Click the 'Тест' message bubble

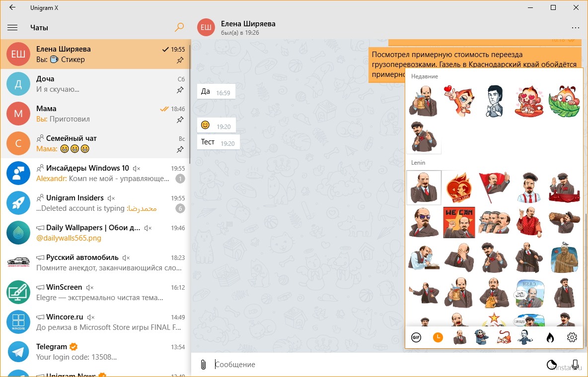pos(218,142)
